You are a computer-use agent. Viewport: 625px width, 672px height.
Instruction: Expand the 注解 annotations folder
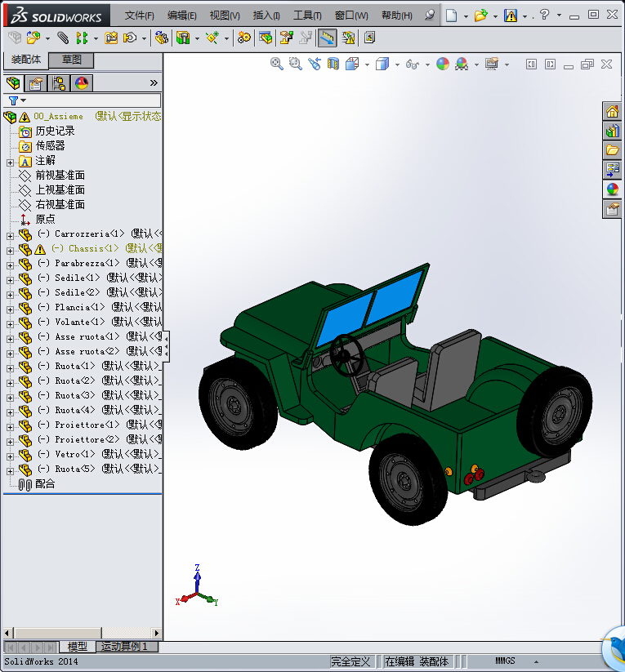pyautogui.click(x=11, y=162)
